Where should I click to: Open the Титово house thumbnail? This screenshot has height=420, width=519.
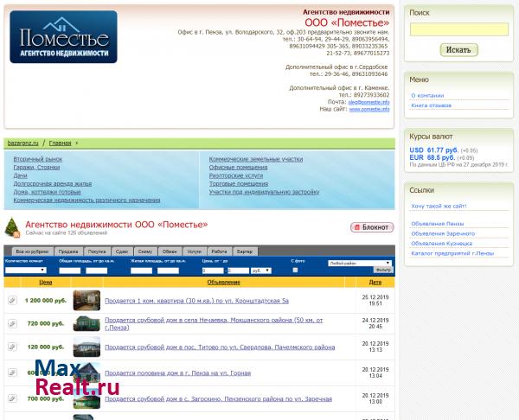point(86,347)
